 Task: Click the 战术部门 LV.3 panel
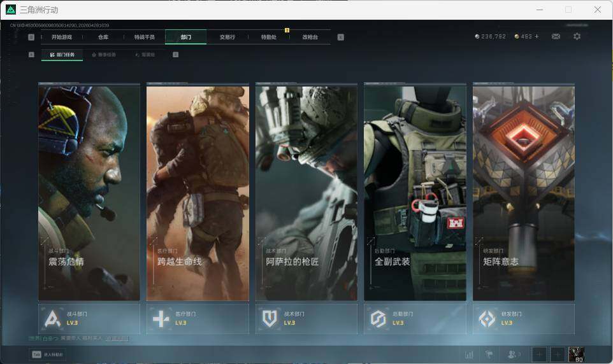pyautogui.click(x=306, y=319)
